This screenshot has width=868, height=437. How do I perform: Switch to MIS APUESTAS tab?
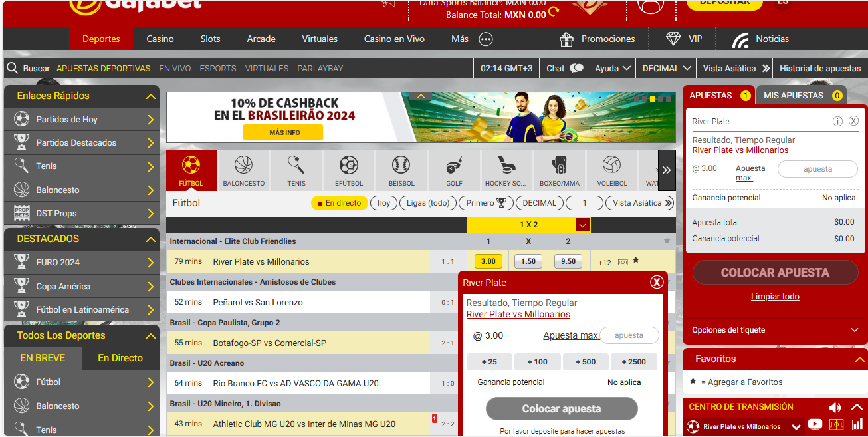pos(800,96)
